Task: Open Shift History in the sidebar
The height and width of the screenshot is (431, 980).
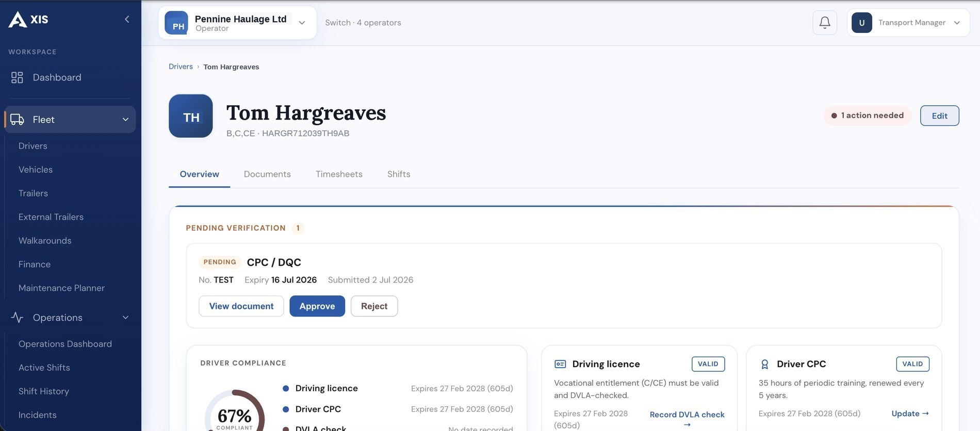Action: point(44,391)
